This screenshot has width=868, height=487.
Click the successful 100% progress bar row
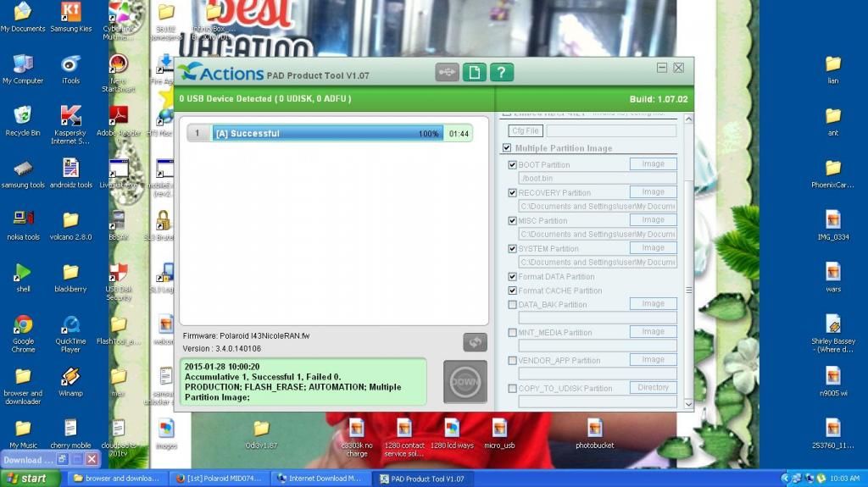330,133
